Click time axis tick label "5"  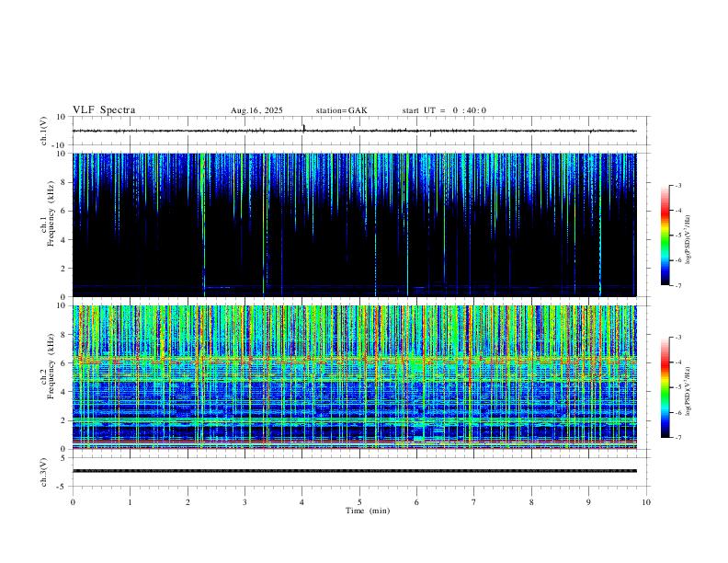click(x=359, y=502)
